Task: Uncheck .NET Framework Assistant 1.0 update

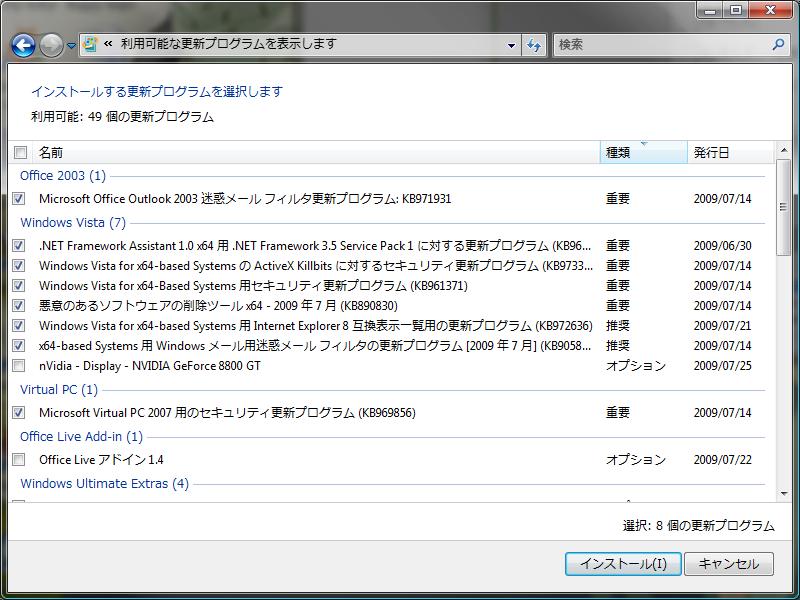Action: (x=19, y=245)
